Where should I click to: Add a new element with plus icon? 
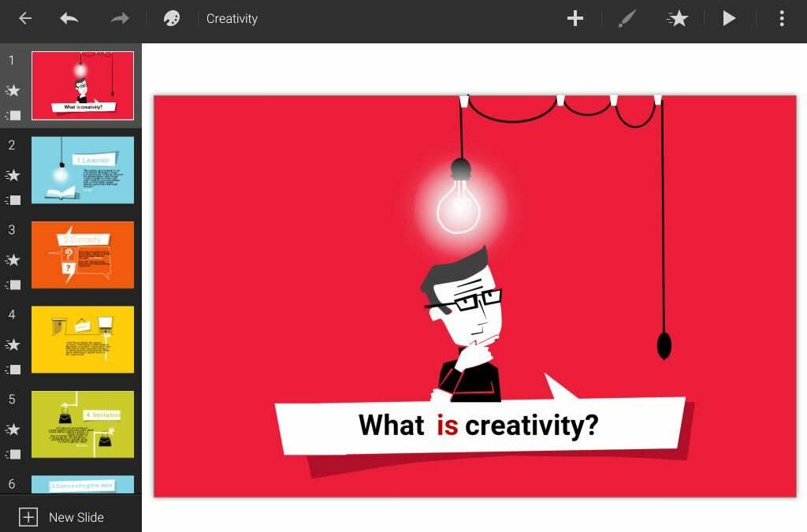pyautogui.click(x=575, y=18)
